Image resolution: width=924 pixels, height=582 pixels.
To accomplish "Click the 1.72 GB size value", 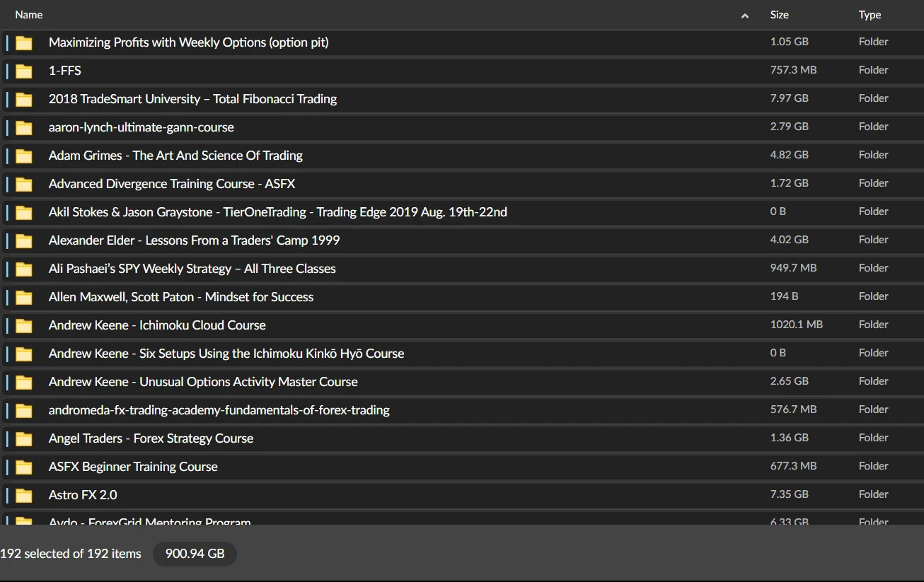I will coord(790,183).
